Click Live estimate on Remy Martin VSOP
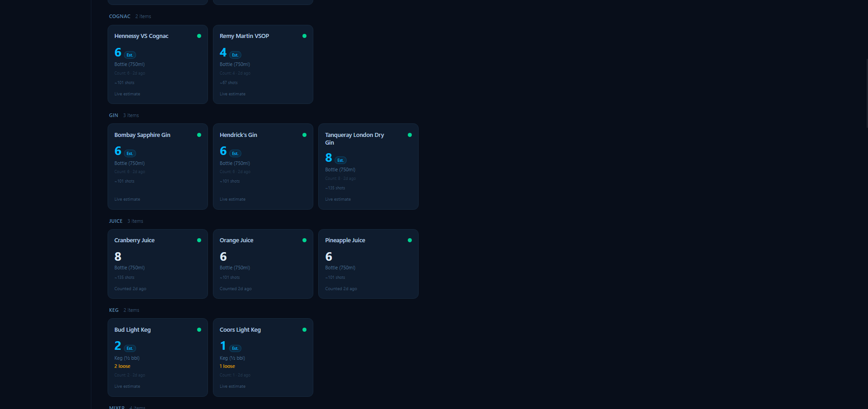 (x=232, y=94)
